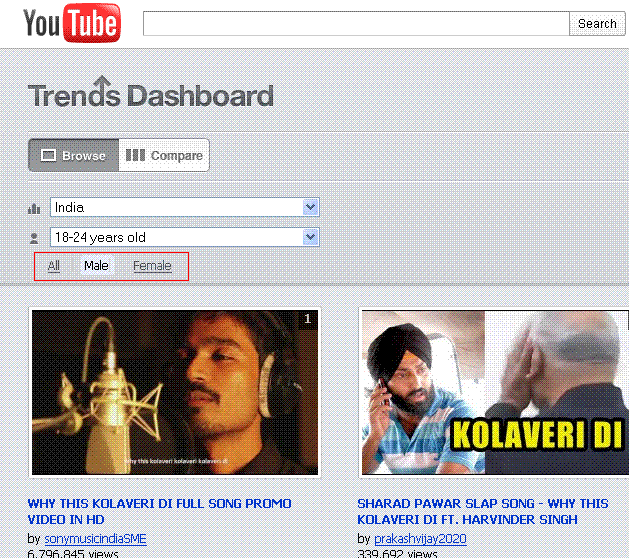Visit the prakashvijay2020 channel
This screenshot has width=629, height=558.
(x=420, y=538)
